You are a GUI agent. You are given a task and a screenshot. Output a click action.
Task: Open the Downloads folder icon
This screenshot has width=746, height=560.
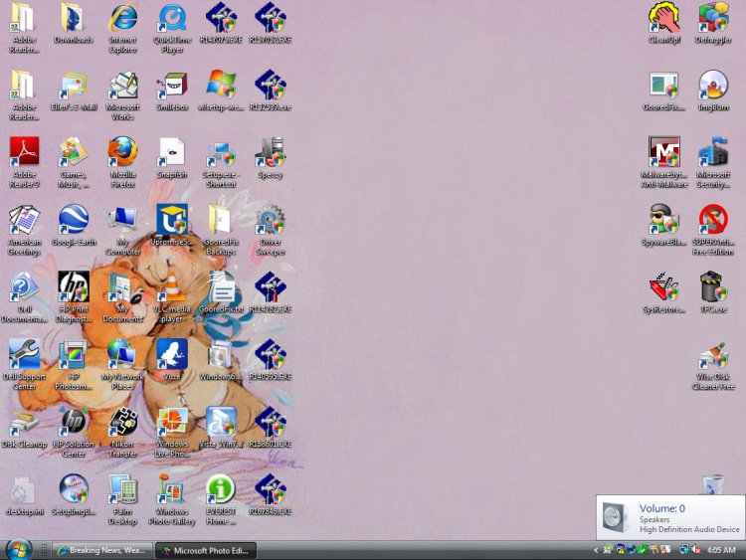click(x=74, y=23)
